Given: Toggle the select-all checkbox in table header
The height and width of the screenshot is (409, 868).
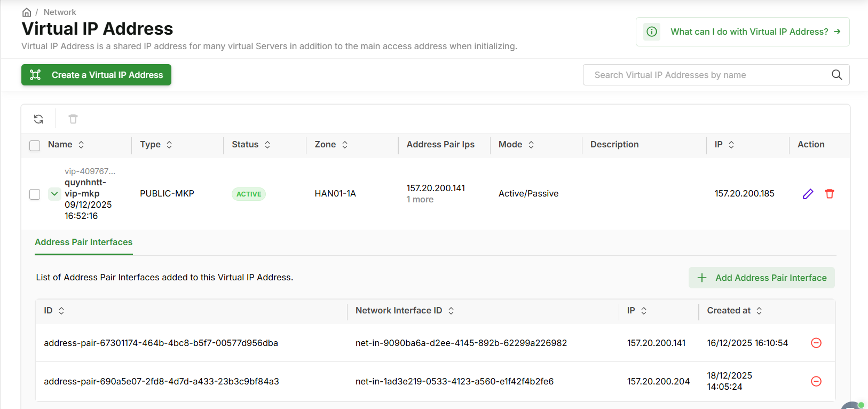Looking at the screenshot, I should pyautogui.click(x=35, y=145).
